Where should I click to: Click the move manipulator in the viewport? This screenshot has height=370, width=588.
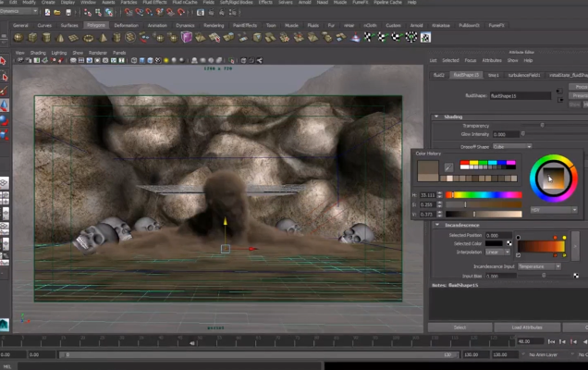pyautogui.click(x=225, y=248)
